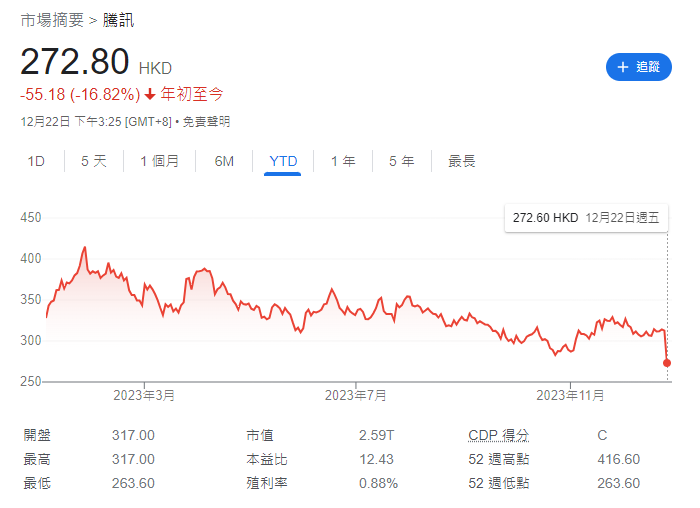Switch to the 5 天 range tab

[x=93, y=161]
